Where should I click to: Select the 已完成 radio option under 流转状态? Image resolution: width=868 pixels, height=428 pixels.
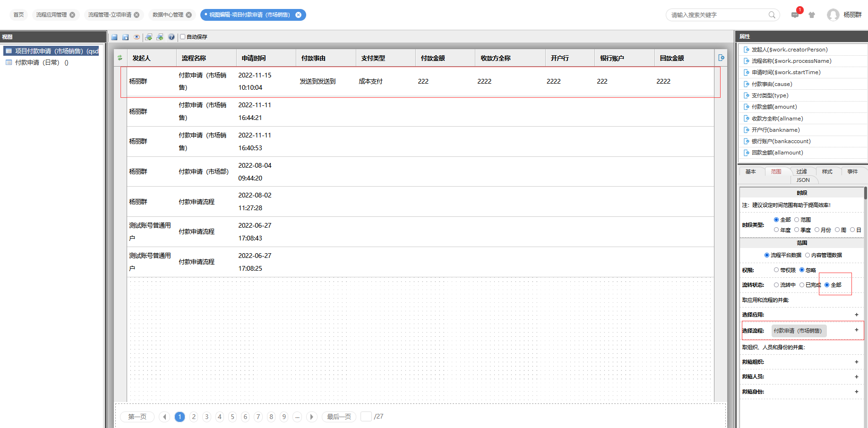point(802,285)
